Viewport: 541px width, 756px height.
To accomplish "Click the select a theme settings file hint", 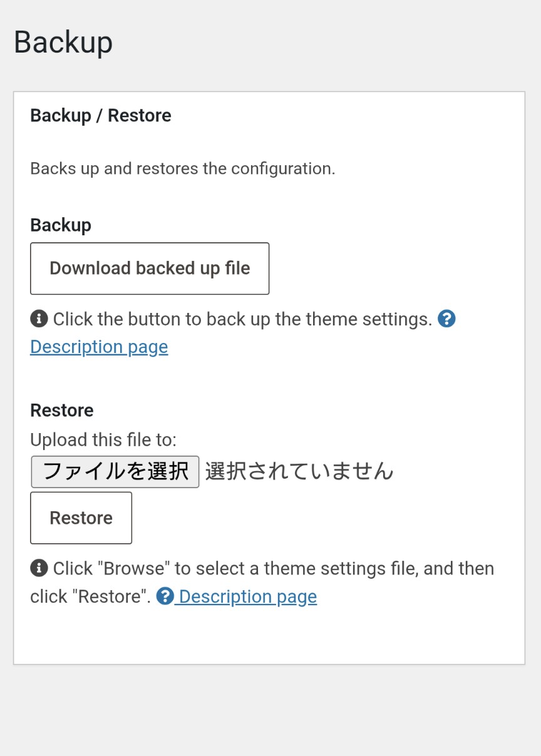I will pyautogui.click(x=262, y=582).
